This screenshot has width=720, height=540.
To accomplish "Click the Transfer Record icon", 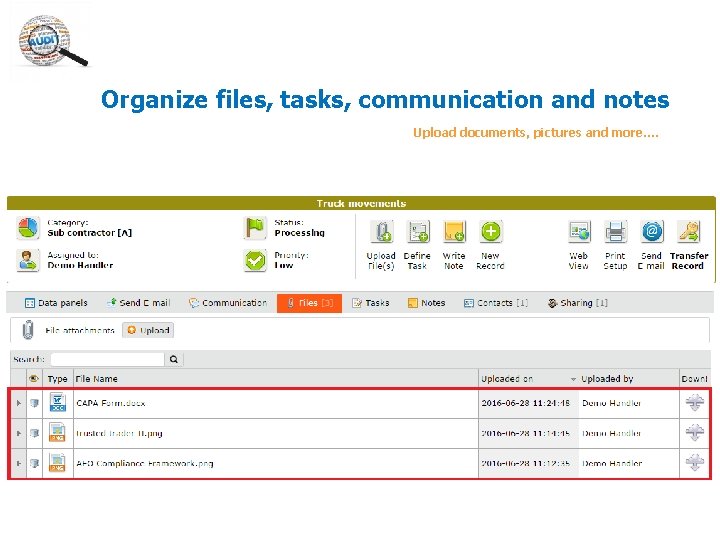I will pyautogui.click(x=688, y=231).
